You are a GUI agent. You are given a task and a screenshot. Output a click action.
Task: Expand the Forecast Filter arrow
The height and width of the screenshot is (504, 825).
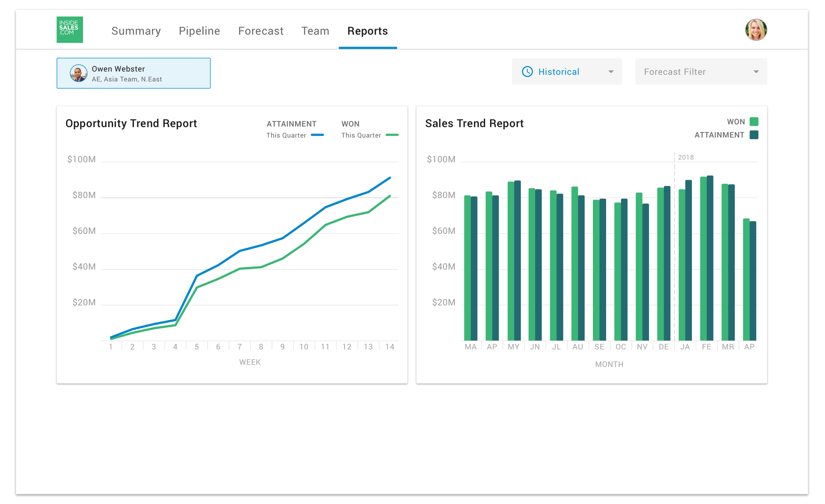tap(756, 72)
